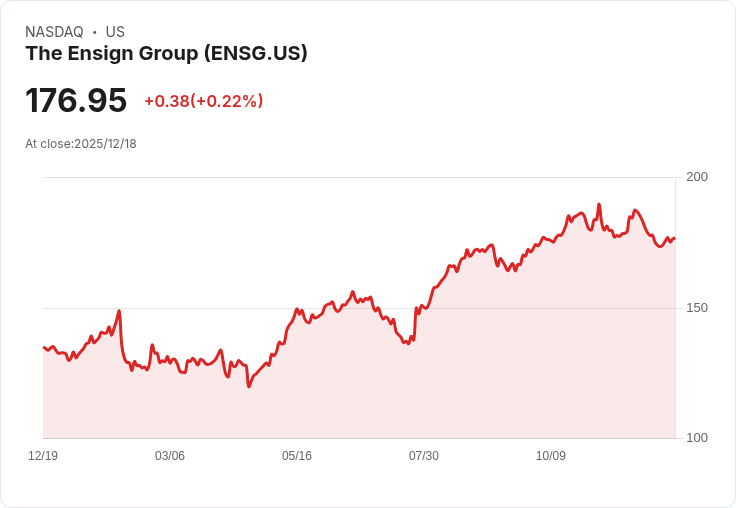Select the 03/06 date on x-axis

click(x=170, y=456)
